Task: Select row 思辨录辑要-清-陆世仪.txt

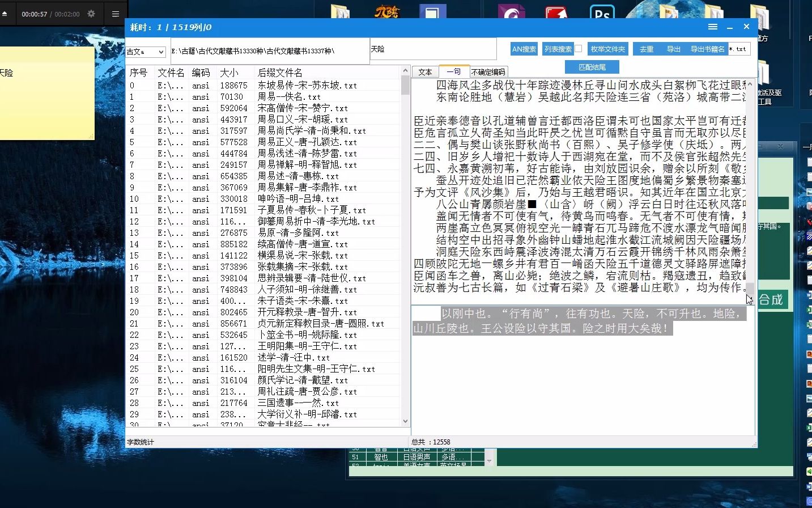Action: pyautogui.click(x=263, y=278)
